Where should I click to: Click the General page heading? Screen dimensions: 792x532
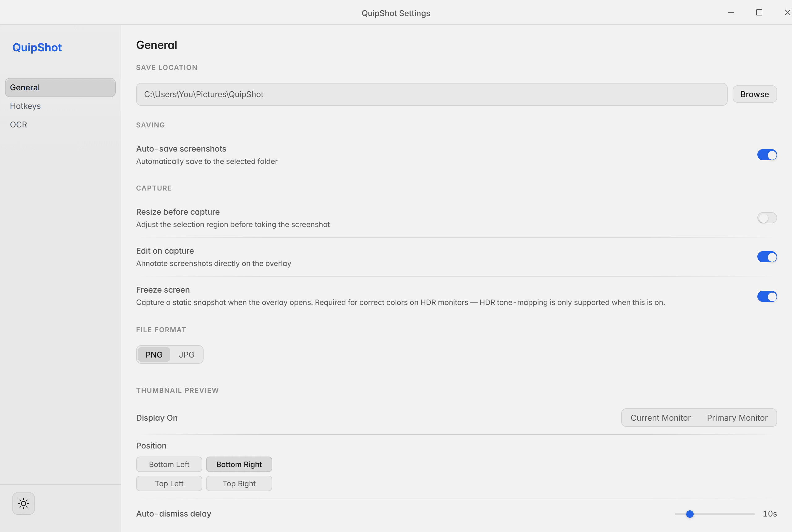(157, 45)
